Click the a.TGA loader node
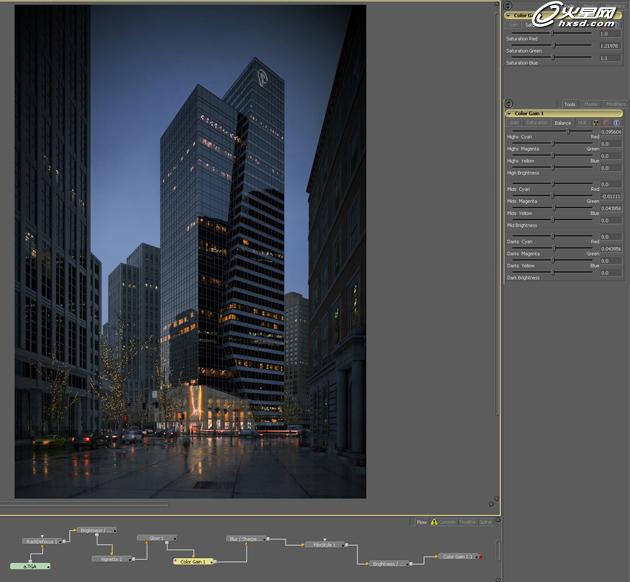Viewport: 630px width, 582px height. 30,566
